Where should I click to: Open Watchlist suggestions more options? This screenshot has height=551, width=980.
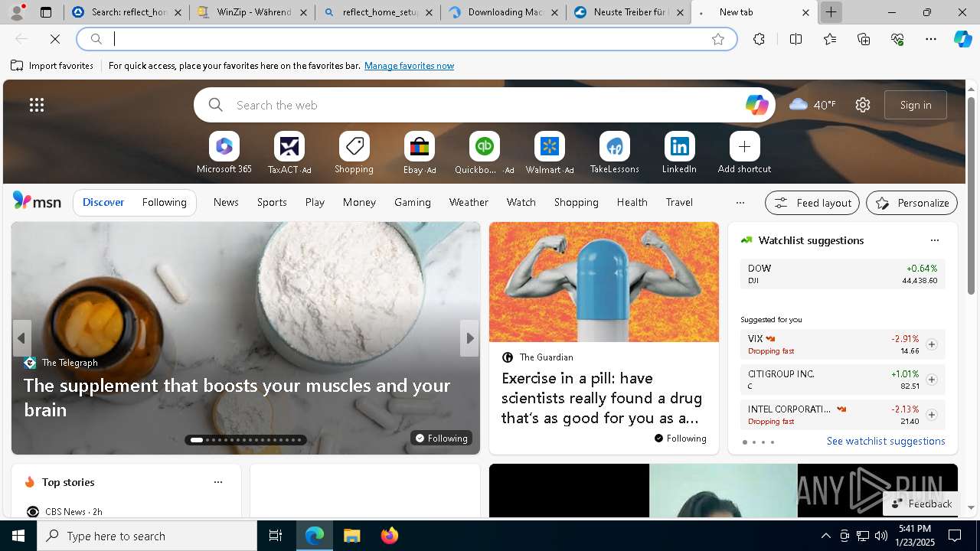[x=934, y=240]
